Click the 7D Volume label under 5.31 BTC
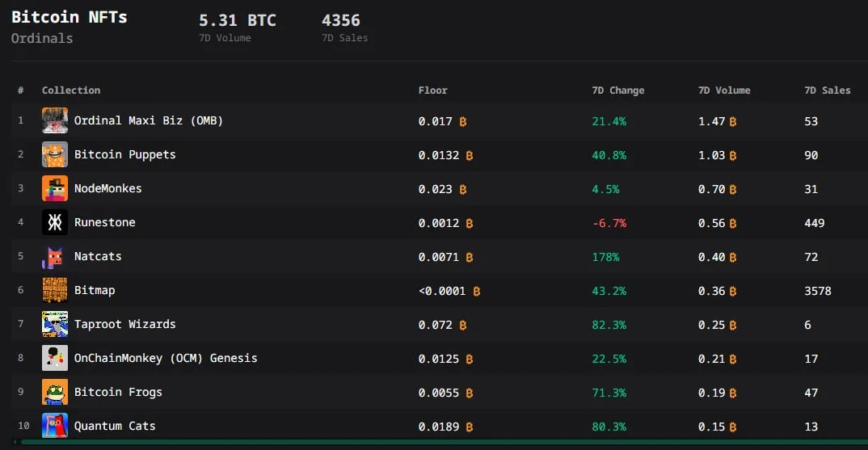The width and height of the screenshot is (868, 450). (x=225, y=38)
